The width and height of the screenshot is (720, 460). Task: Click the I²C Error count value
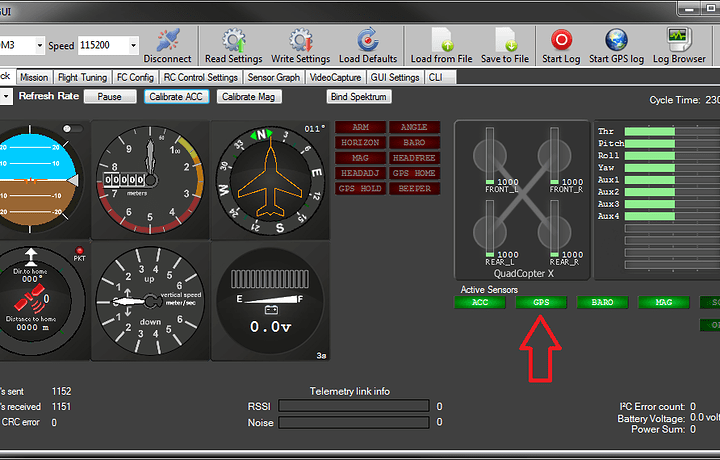point(693,406)
